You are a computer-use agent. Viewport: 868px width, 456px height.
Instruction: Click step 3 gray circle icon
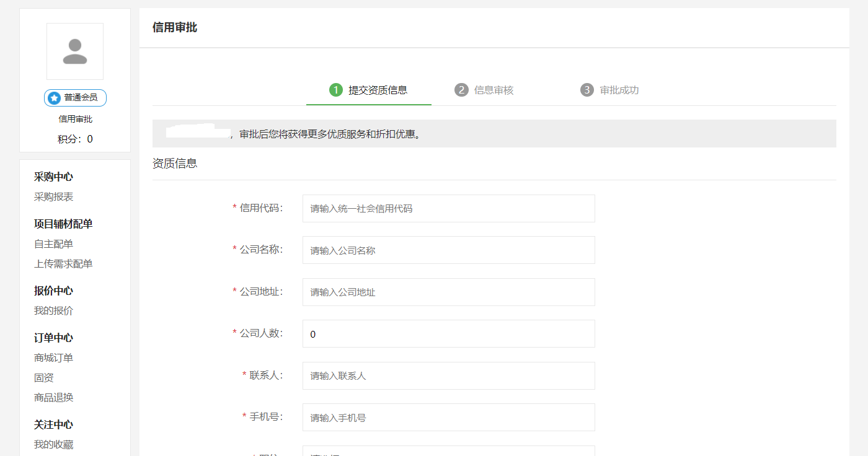click(x=587, y=90)
